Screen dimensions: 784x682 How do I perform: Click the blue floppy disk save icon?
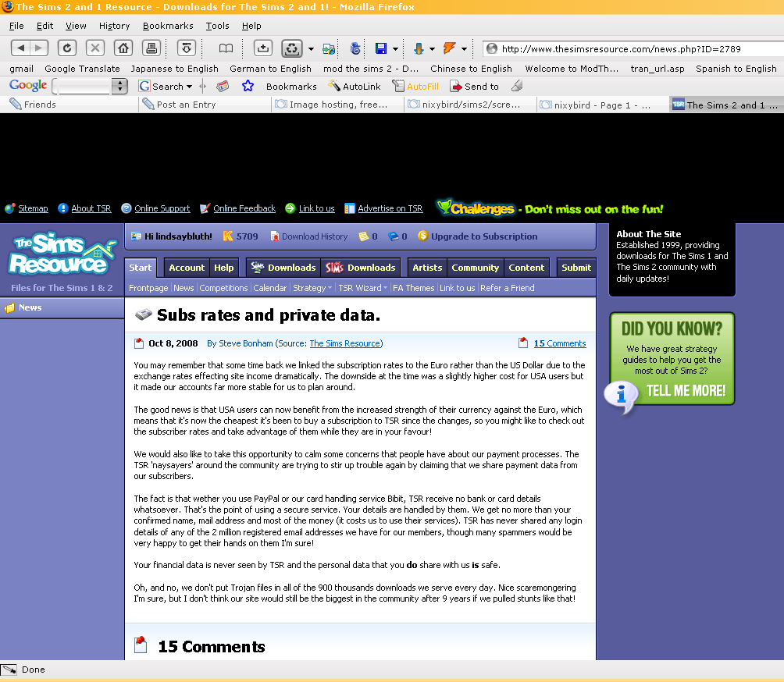(381, 48)
